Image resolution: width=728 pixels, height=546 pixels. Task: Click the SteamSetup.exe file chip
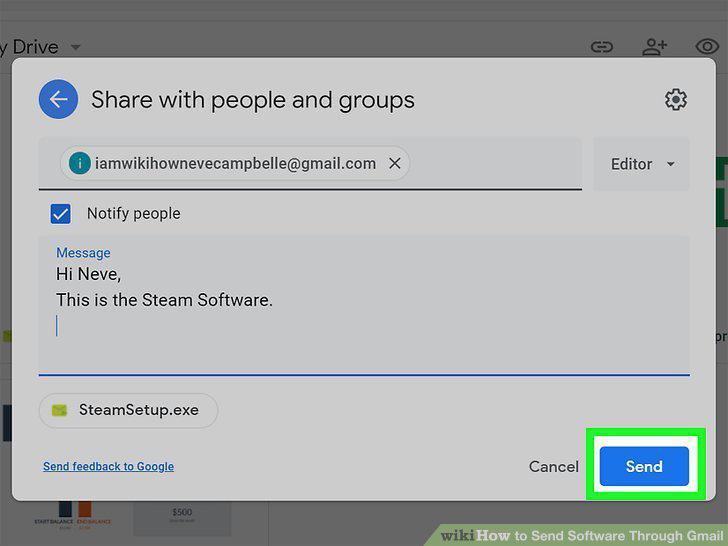(129, 410)
